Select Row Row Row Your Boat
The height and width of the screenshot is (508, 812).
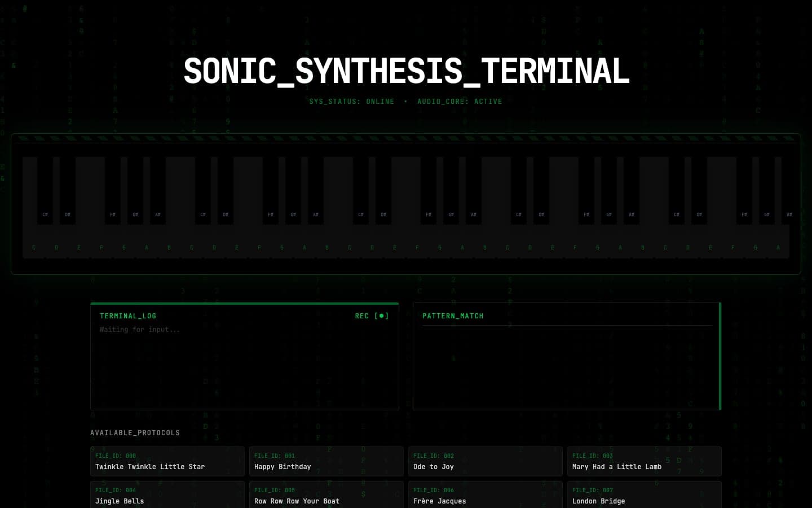pyautogui.click(x=326, y=495)
